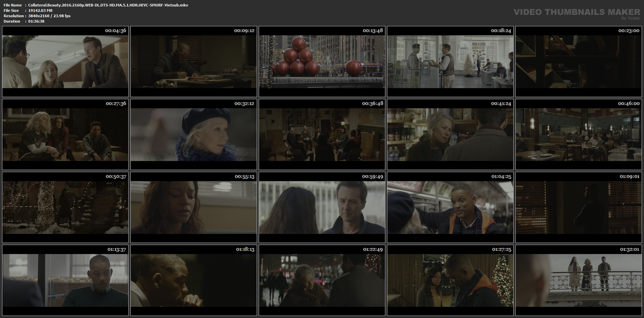Click the 00:13:48 timestamp label
644x318 pixels.
[x=373, y=31]
